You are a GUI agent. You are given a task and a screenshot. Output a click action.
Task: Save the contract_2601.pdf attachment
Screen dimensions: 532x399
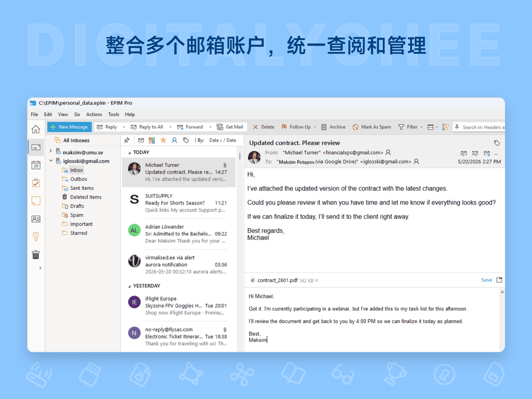tap(487, 280)
